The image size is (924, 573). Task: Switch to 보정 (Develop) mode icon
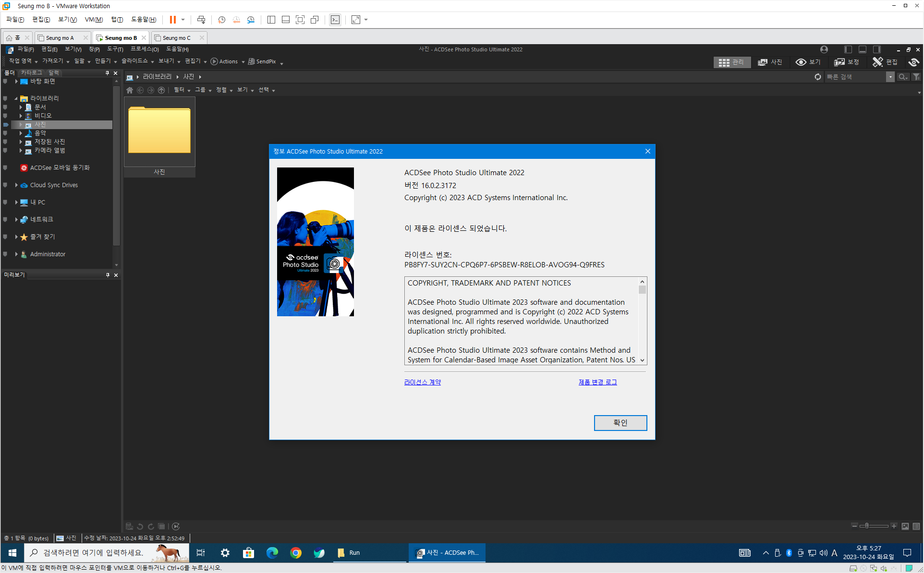click(x=839, y=62)
